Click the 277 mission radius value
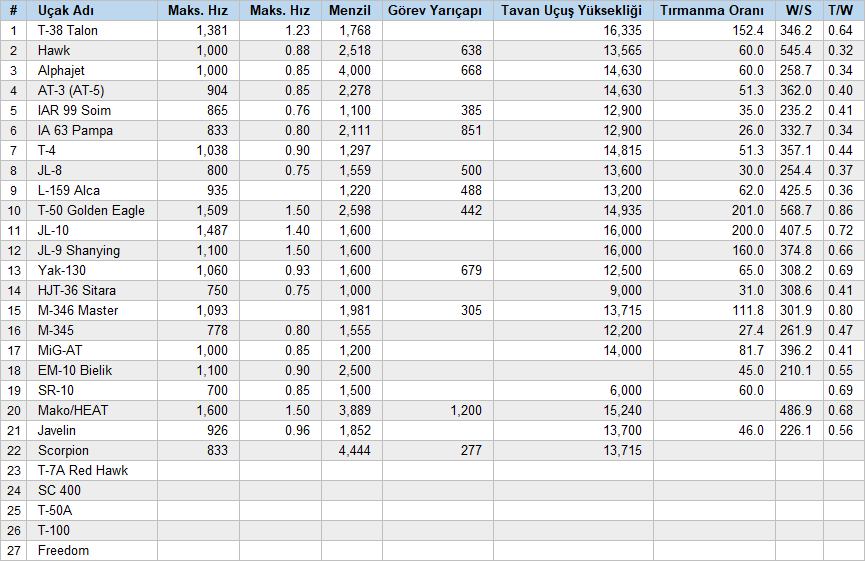The image size is (865, 561). (471, 450)
